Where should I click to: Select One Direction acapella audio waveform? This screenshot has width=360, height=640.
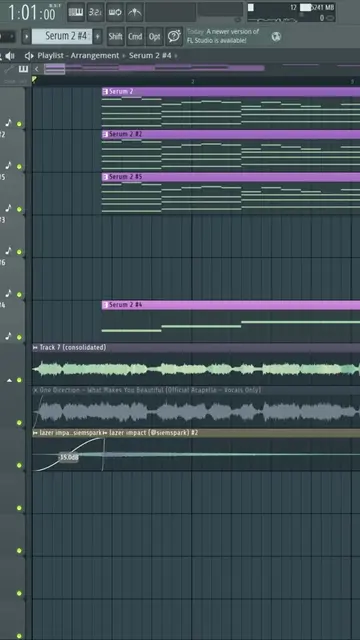tap(196, 411)
